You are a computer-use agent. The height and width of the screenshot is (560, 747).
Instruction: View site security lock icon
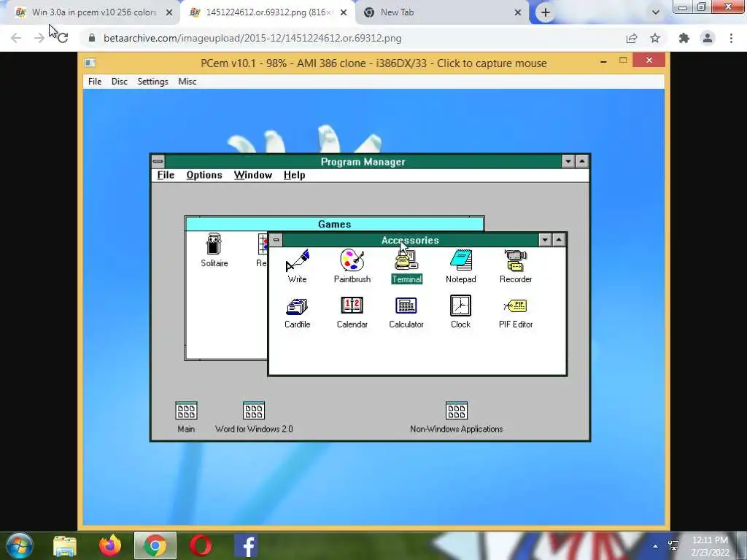pos(91,38)
